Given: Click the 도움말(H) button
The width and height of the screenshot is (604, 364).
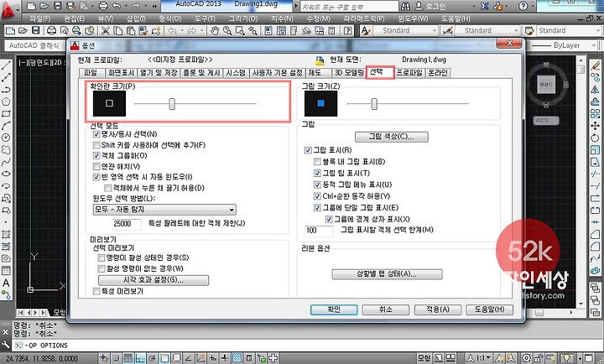Looking at the screenshot, I should tap(489, 309).
